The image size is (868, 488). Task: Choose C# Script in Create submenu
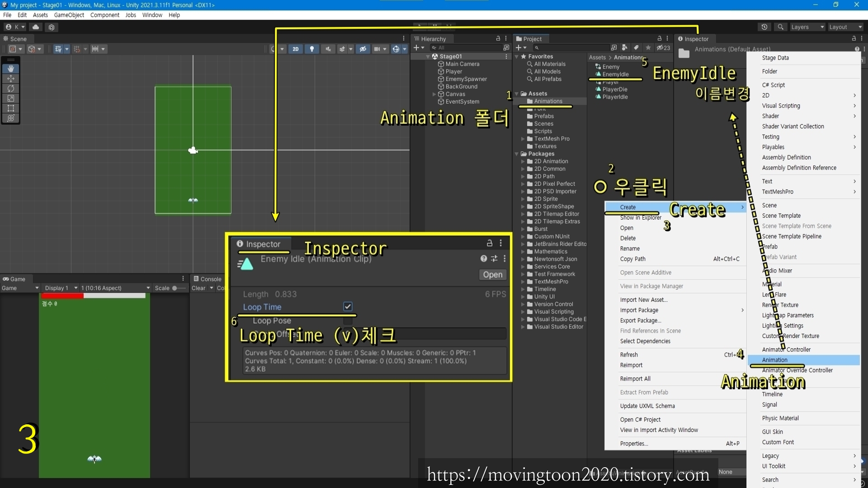pyautogui.click(x=804, y=85)
